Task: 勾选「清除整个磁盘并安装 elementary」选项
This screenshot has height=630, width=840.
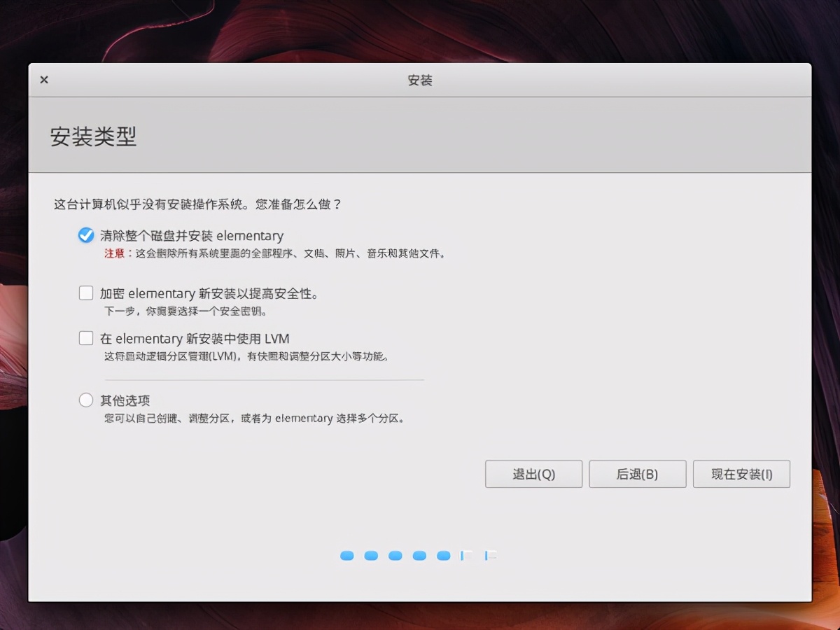Action: click(x=85, y=236)
